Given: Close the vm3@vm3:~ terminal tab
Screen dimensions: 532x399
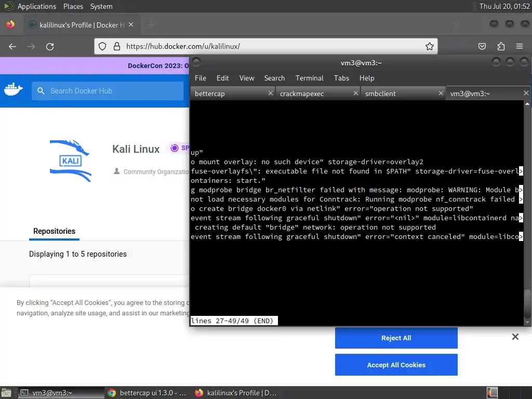Looking at the screenshot, I should click(526, 94).
